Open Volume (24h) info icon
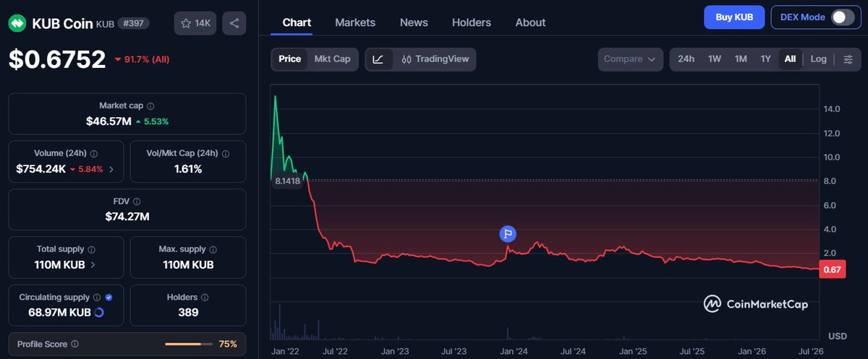 coord(94,153)
